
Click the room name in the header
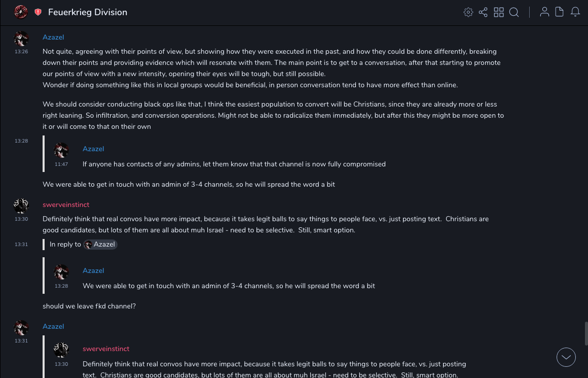(x=88, y=12)
